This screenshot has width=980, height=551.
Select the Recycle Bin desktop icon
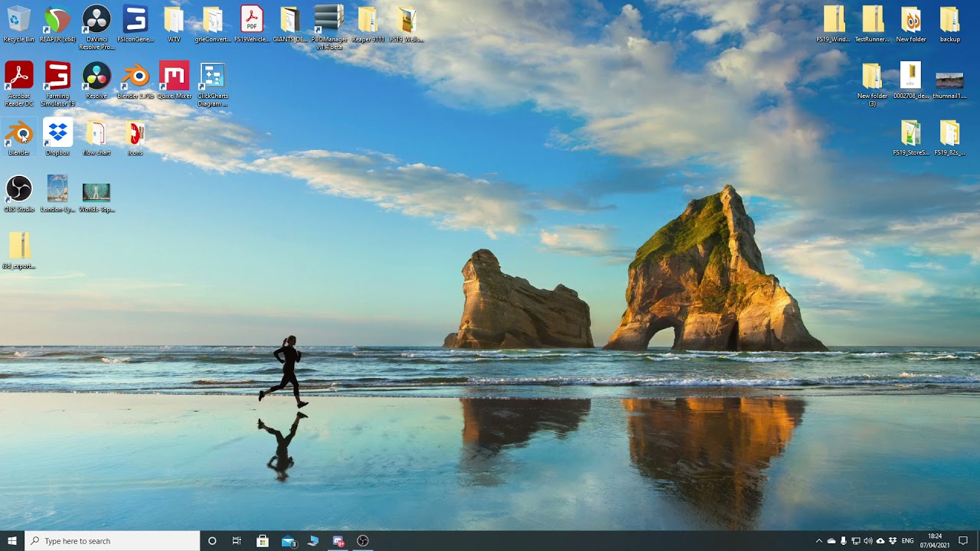pyautogui.click(x=18, y=24)
